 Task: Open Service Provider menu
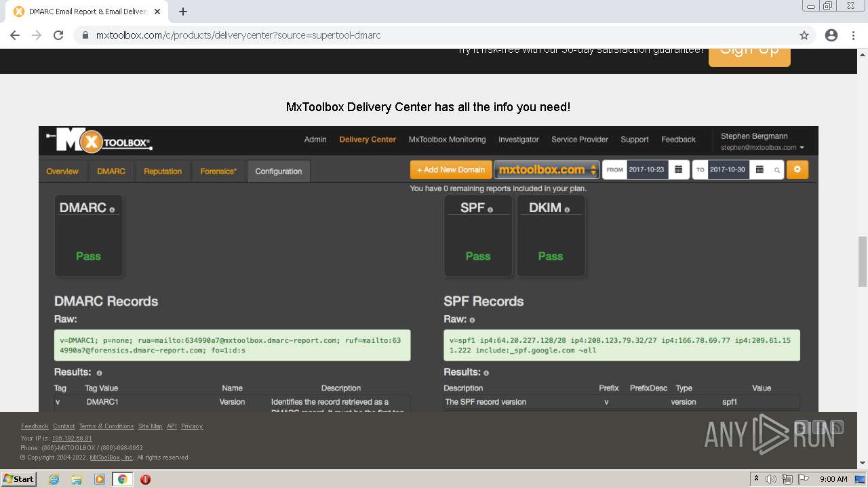pos(580,140)
